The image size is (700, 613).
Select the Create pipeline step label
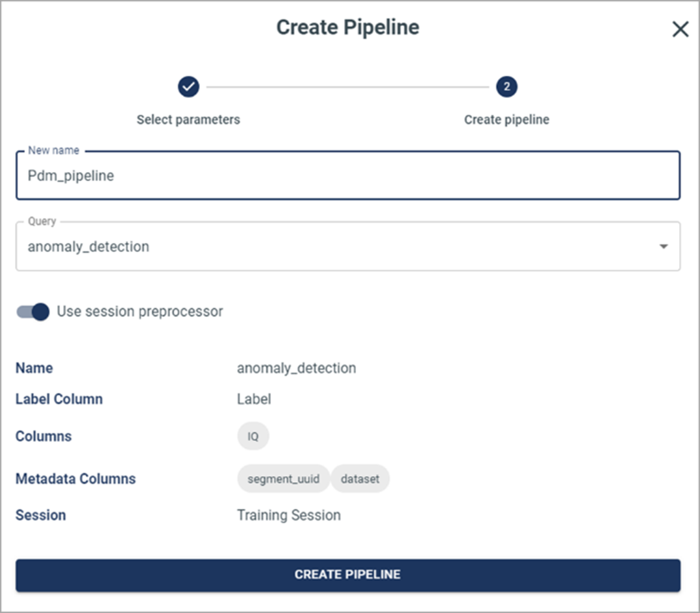(x=506, y=119)
